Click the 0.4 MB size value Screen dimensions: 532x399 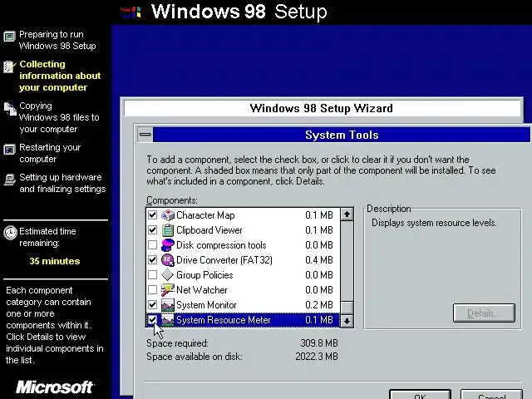click(319, 260)
